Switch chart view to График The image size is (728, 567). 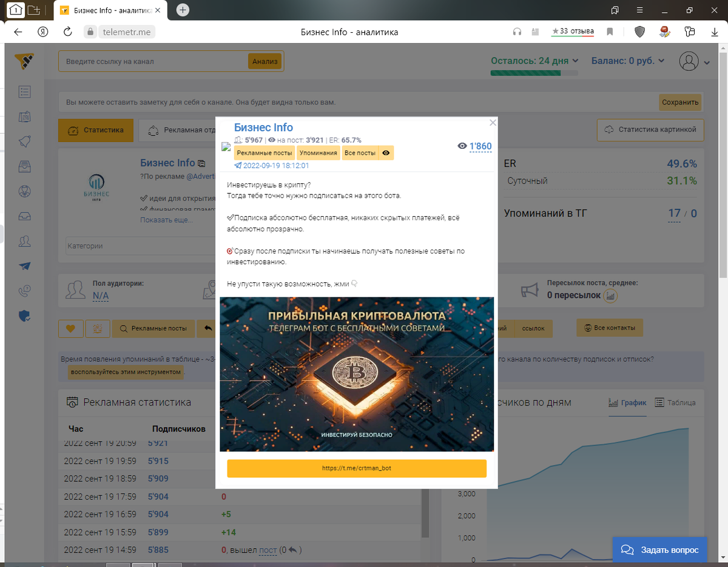627,402
